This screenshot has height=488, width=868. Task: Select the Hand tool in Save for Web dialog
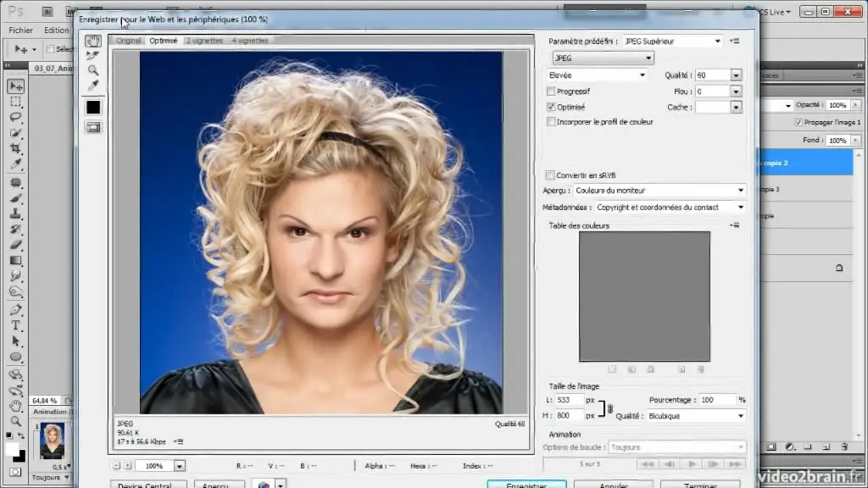[93, 41]
